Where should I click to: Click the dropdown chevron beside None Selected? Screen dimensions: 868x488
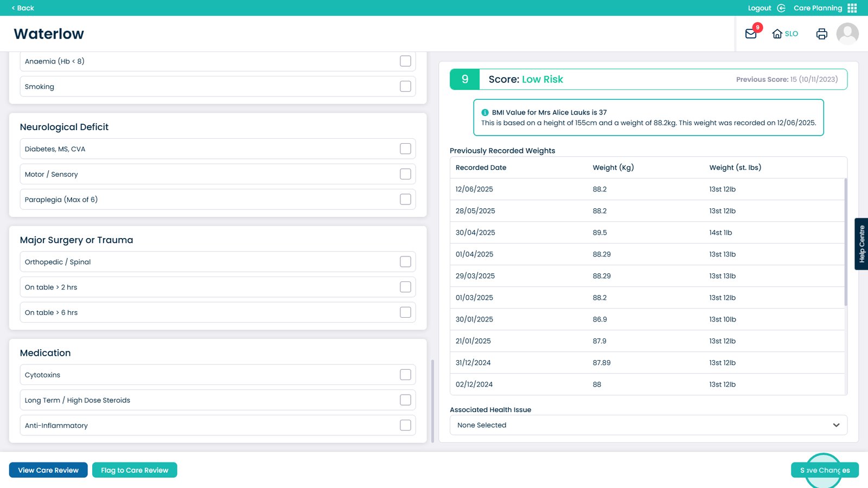[x=836, y=425]
